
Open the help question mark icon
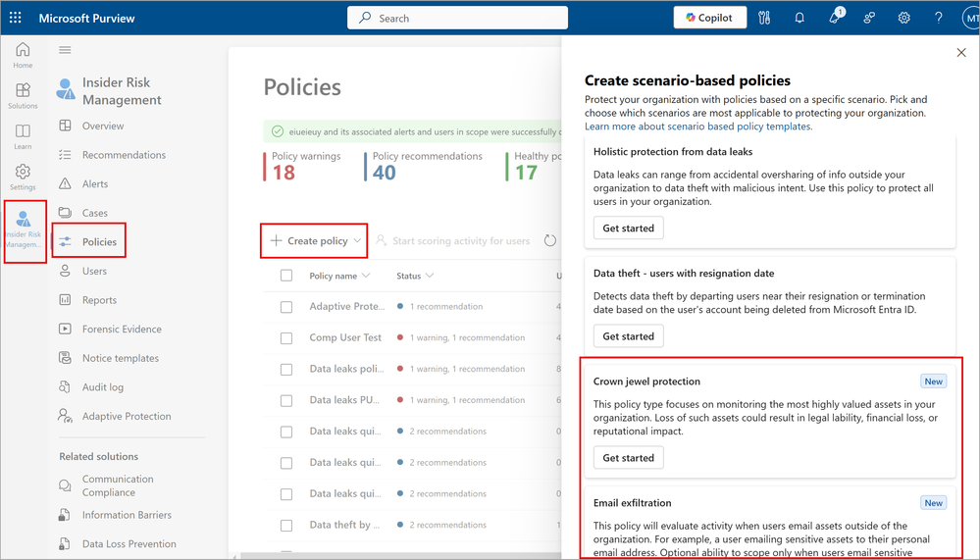938,18
